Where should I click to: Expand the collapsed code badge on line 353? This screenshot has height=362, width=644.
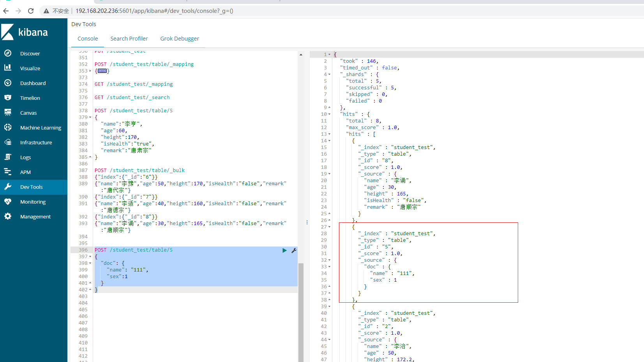[102, 71]
